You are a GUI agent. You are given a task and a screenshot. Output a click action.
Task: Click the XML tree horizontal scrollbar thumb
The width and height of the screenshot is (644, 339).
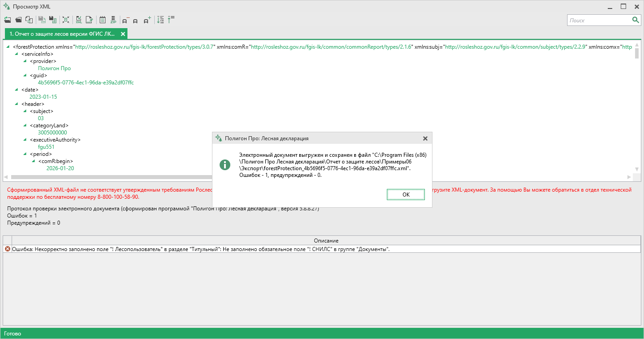pos(112,177)
